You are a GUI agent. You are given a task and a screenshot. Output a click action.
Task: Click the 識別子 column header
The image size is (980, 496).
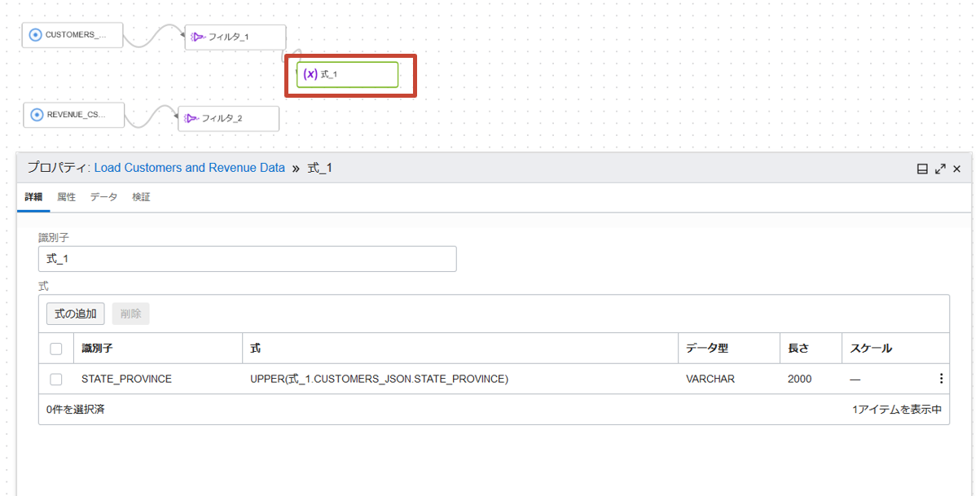click(97, 349)
